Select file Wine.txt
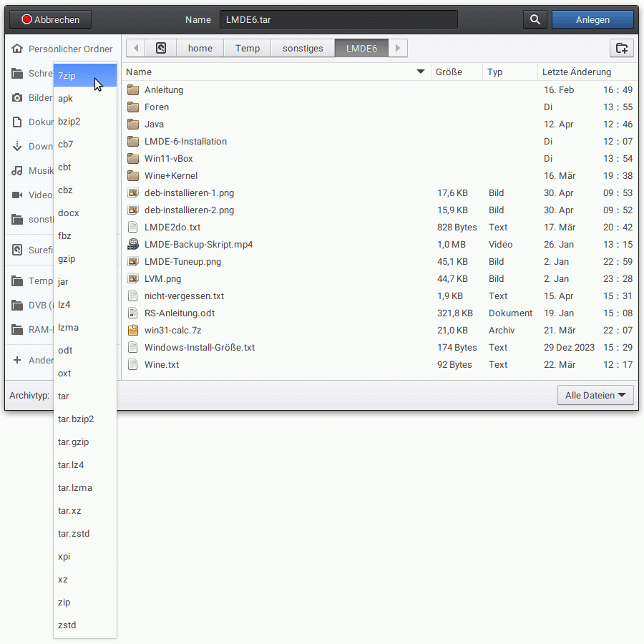The image size is (644, 644). point(380,365)
